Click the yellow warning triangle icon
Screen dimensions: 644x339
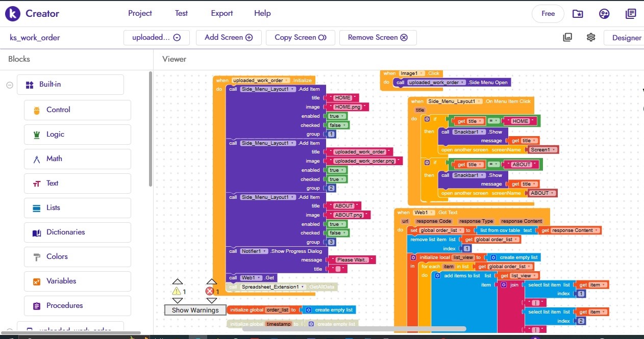click(177, 291)
